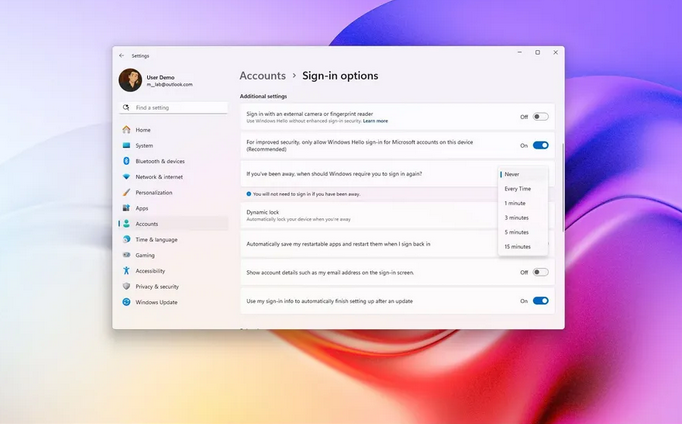Click the restartable apps setting row
The width and height of the screenshot is (682, 424).
[x=397, y=244]
